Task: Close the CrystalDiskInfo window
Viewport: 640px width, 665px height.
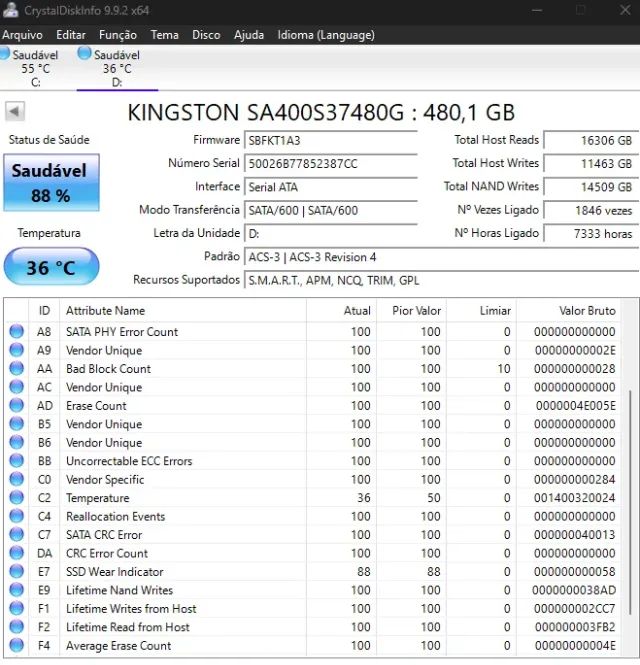Action: (x=625, y=10)
